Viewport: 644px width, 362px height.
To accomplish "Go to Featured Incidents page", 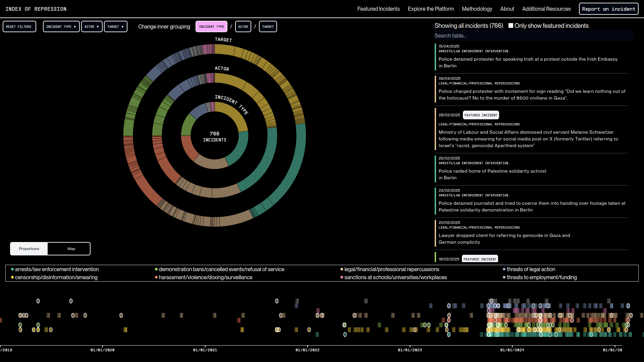I will tap(378, 9).
